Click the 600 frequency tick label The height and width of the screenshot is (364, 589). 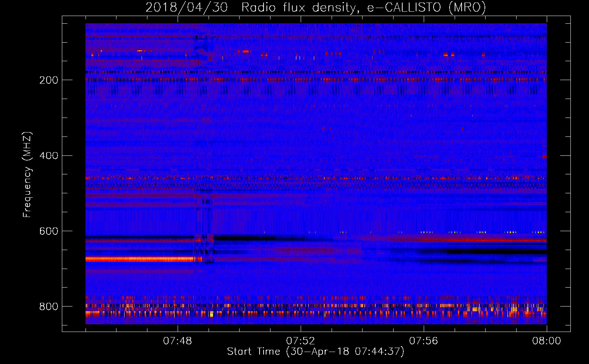click(x=48, y=232)
